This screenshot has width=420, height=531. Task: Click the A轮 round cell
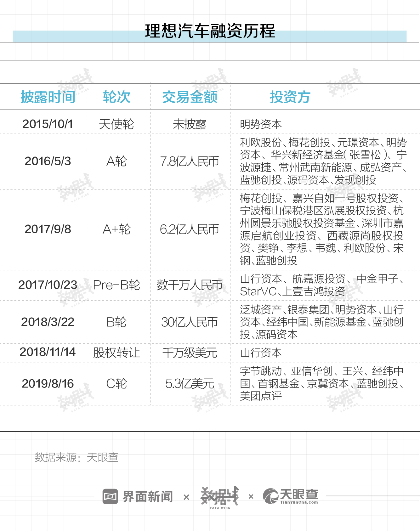pyautogui.click(x=116, y=161)
